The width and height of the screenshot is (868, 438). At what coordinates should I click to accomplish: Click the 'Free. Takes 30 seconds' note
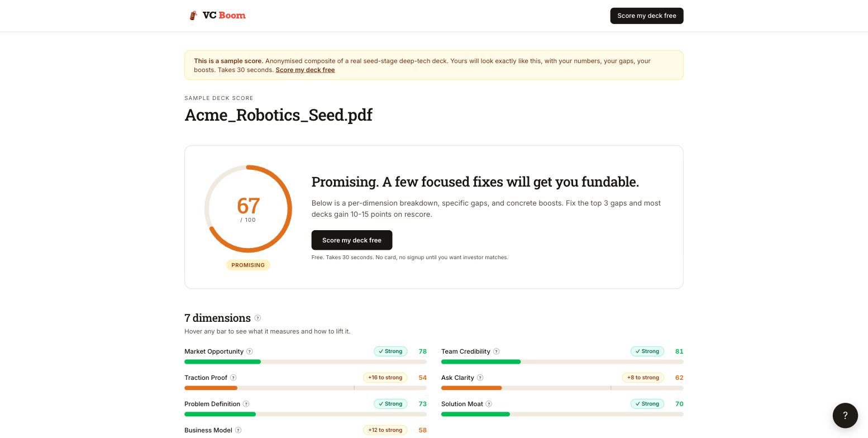(x=410, y=258)
